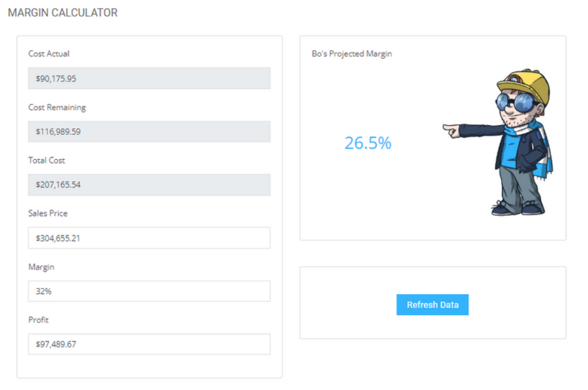588x390 pixels.
Task: Click the Cost Remaining label
Action: (x=57, y=107)
